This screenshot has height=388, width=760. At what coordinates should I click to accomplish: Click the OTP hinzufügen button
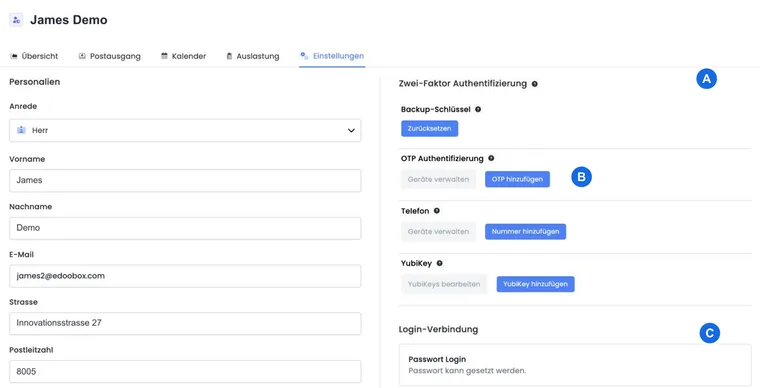pos(517,179)
